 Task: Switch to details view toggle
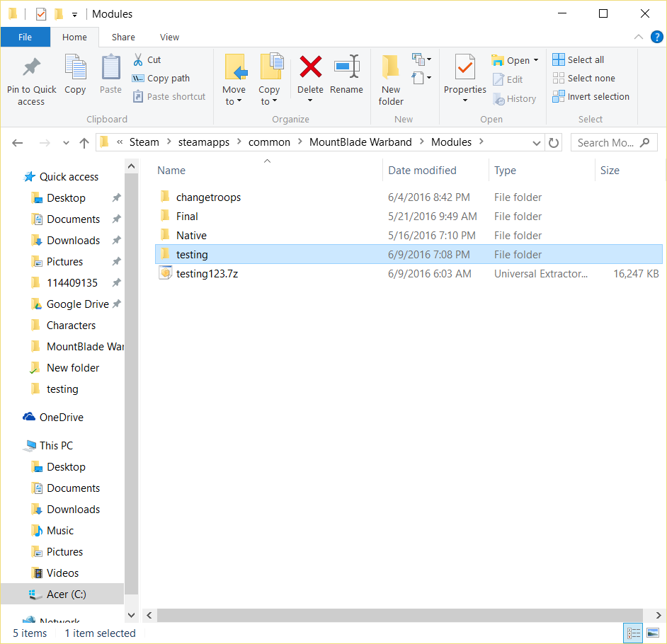coord(633,633)
